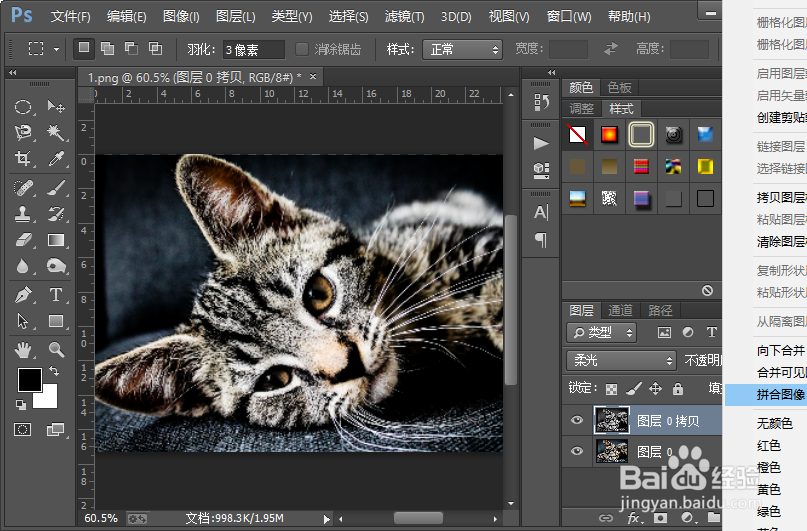The width and height of the screenshot is (807, 531).
Task: Open the Paragraph panel icon
Action: pyautogui.click(x=541, y=239)
